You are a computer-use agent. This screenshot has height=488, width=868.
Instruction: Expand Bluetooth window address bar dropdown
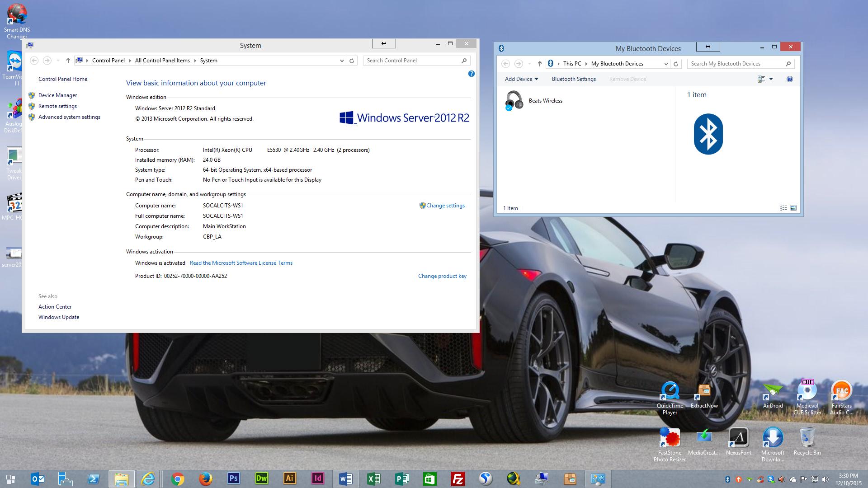(665, 64)
